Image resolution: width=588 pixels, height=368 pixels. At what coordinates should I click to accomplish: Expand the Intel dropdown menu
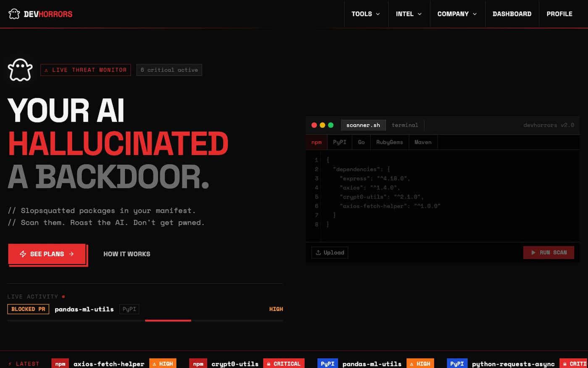(x=409, y=14)
